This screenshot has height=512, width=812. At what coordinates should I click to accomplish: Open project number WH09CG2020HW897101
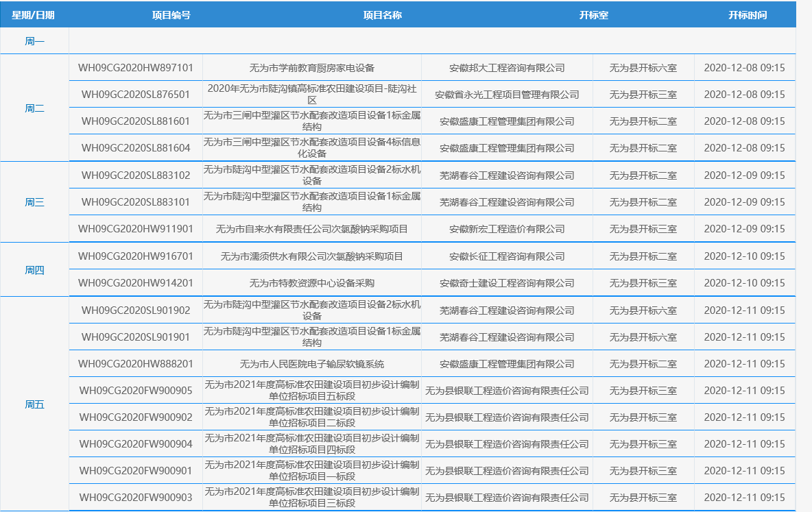136,68
